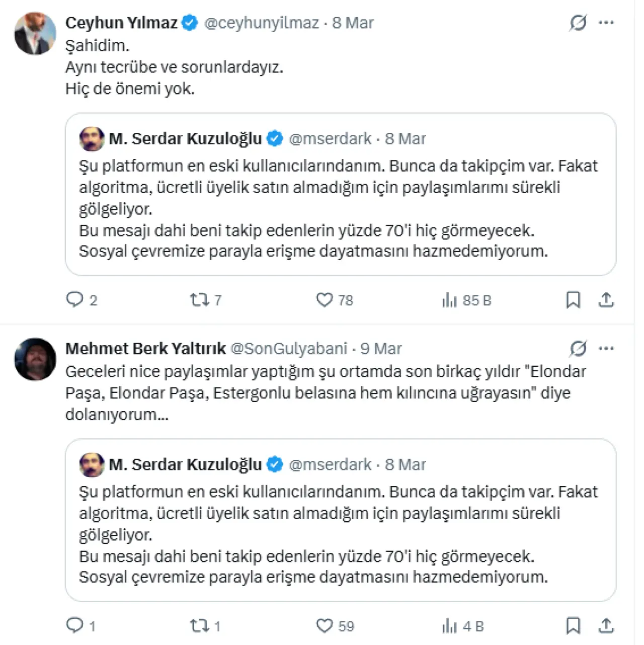Viewport: 644px width, 645px height.
Task: Reply to Ceyhun Yılmaz's tweet
Action: click(x=75, y=300)
